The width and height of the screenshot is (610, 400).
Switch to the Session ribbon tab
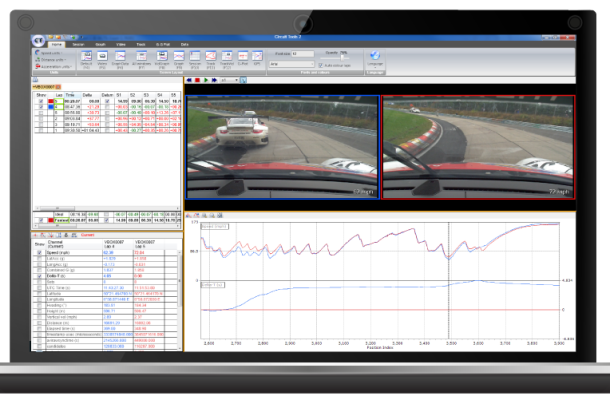pyautogui.click(x=76, y=45)
